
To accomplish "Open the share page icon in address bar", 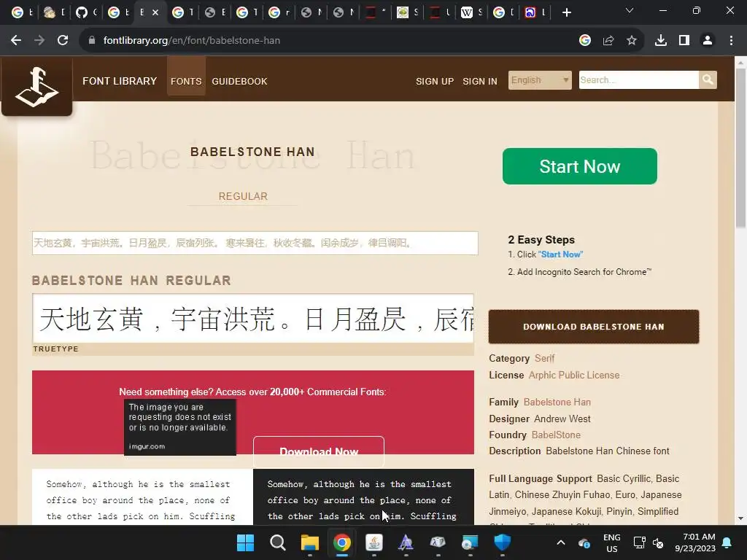I will coord(608,41).
